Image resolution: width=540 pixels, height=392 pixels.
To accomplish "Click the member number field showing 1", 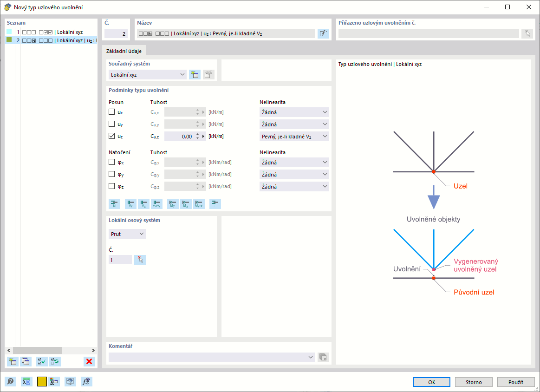I will 120,260.
